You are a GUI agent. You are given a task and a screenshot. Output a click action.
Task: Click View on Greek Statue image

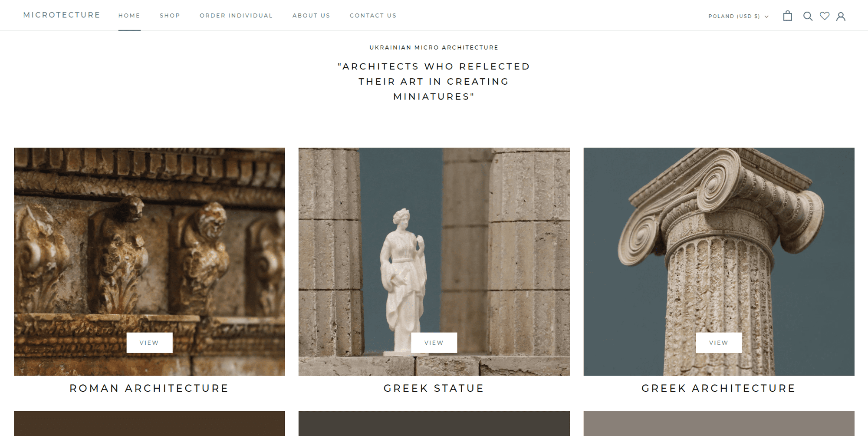[x=434, y=343]
